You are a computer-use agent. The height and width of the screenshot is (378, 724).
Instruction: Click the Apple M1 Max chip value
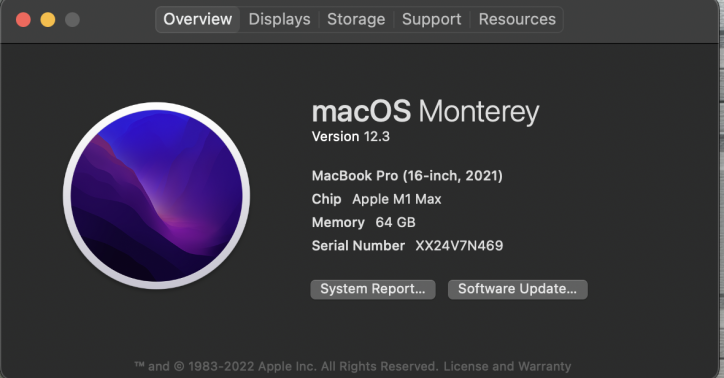(397, 199)
